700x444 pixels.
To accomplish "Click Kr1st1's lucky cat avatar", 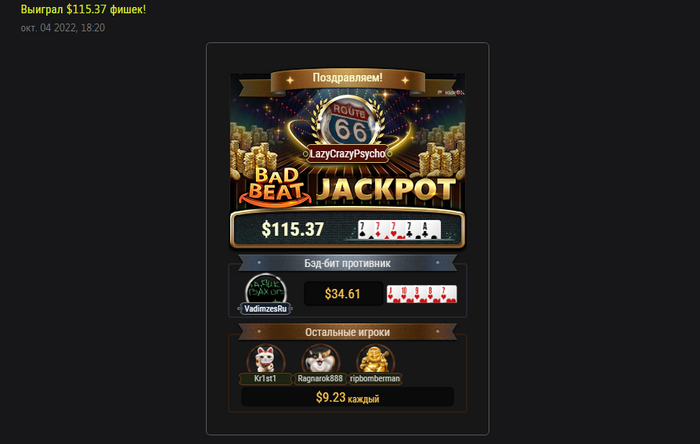I will pyautogui.click(x=266, y=359).
